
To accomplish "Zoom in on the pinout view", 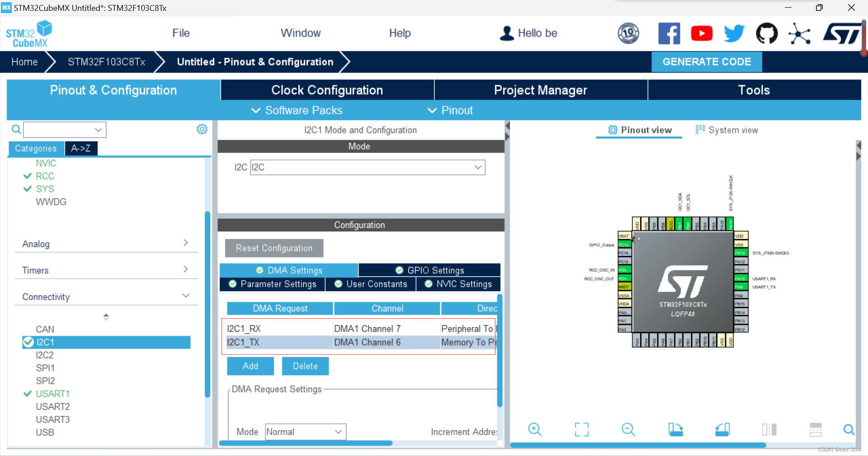I will point(535,429).
